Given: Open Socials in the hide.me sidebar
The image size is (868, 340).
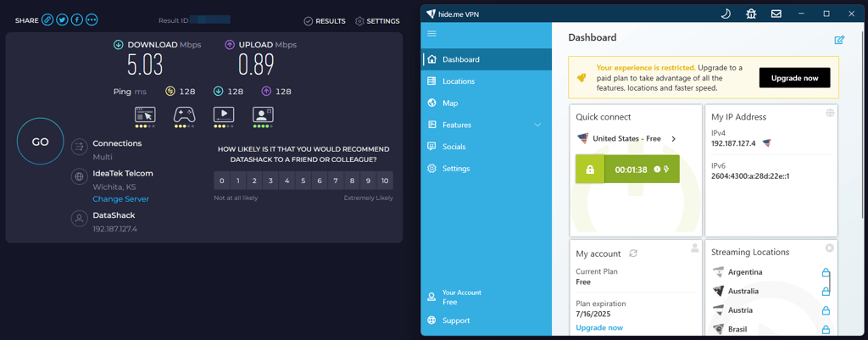Looking at the screenshot, I should pos(487,147).
